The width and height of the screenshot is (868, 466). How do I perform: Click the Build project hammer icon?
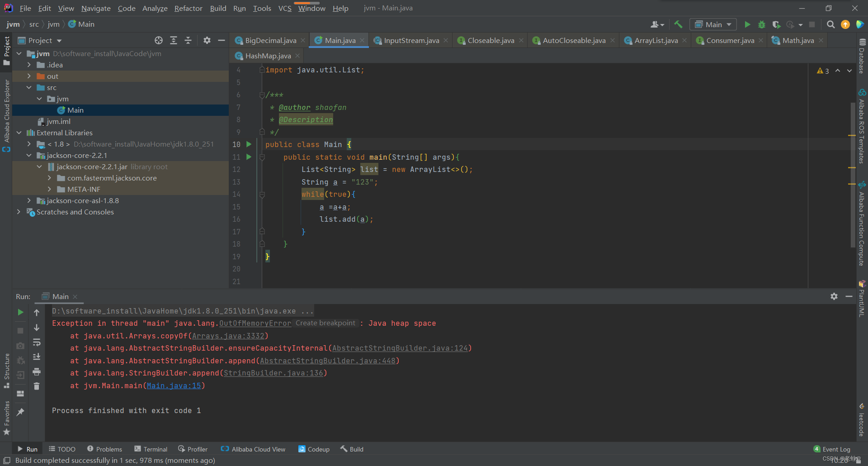pyautogui.click(x=678, y=24)
